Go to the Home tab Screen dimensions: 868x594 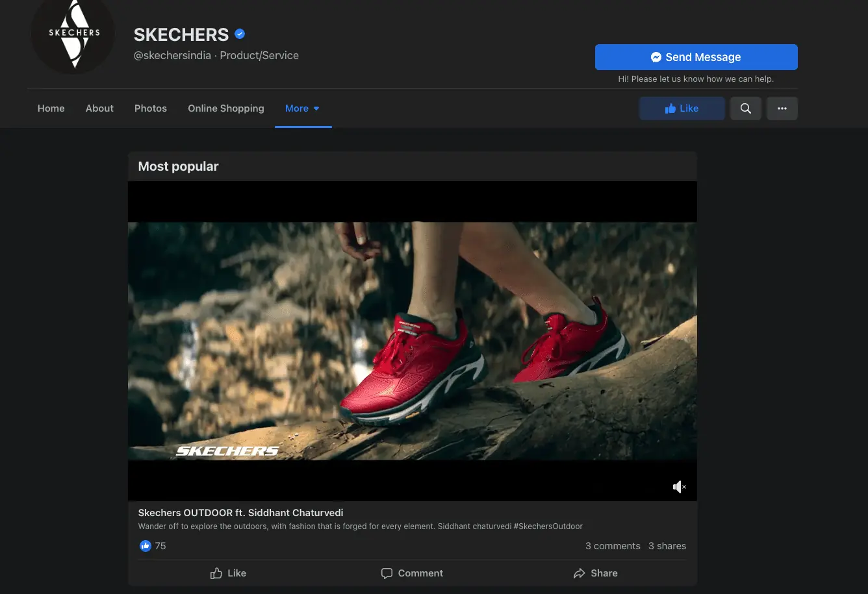click(51, 108)
